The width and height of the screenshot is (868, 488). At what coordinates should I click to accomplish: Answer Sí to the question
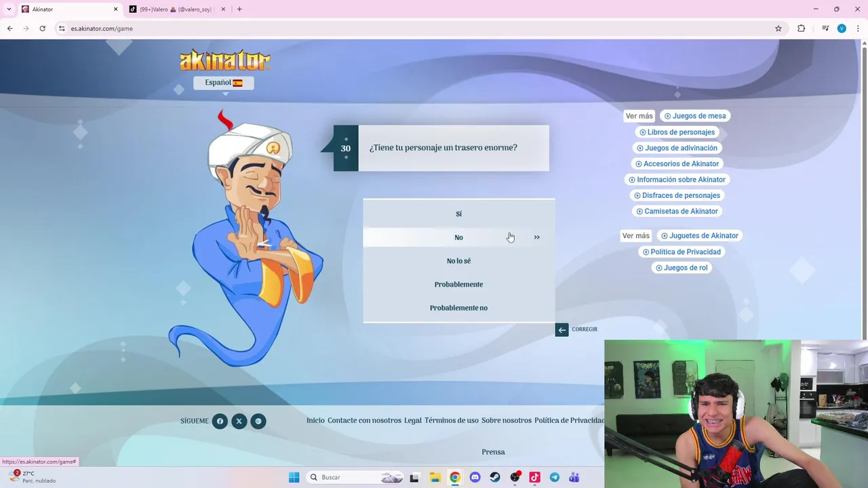coord(458,214)
